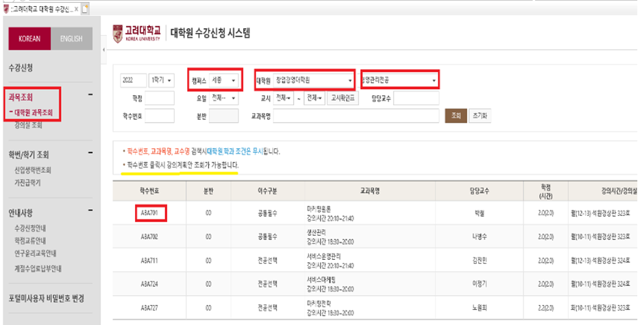Click the 교과목명 search field

pos(356,116)
